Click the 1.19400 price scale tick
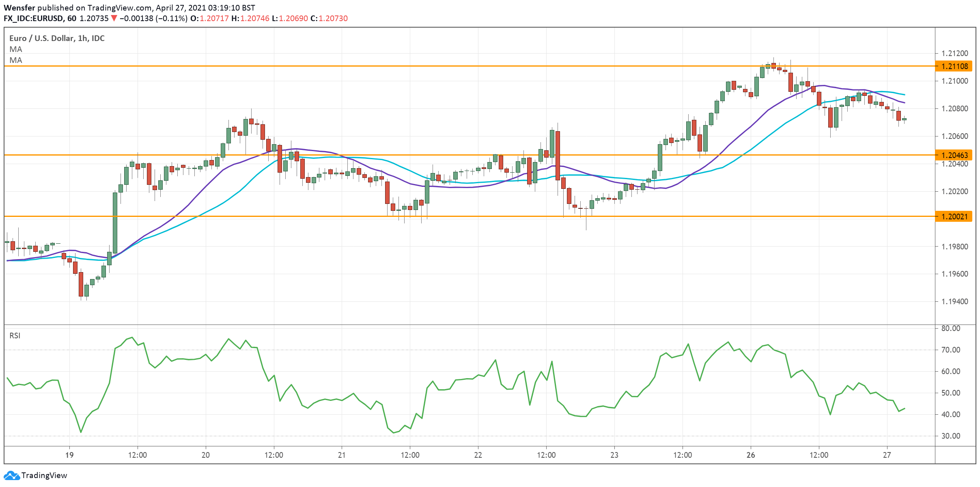This screenshot has width=980, height=487. [954, 301]
